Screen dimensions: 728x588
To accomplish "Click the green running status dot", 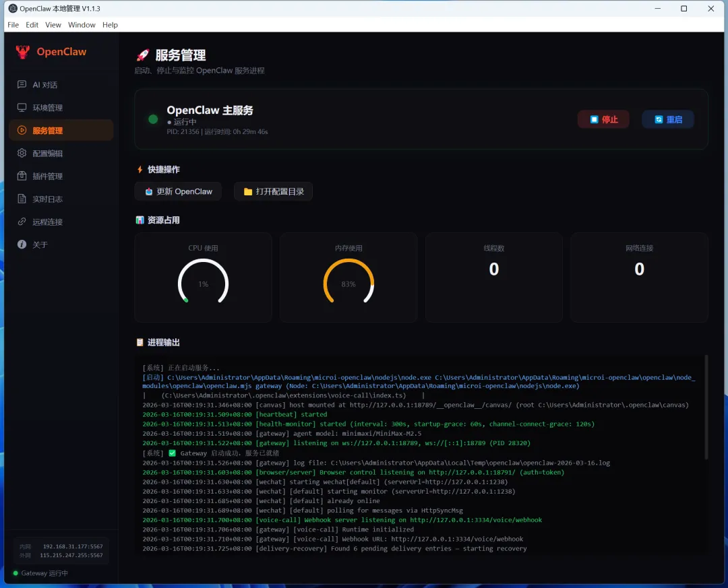I will 153,119.
